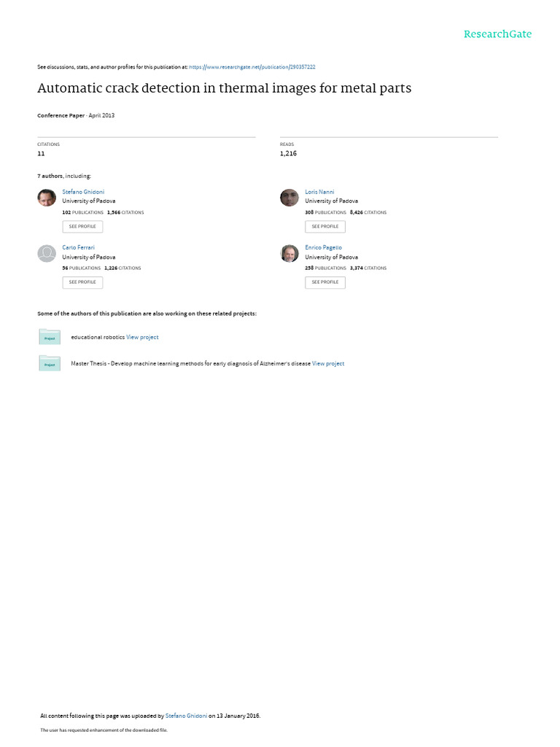Click the Master Thesis project icon
The image size is (560, 747).
50,363
